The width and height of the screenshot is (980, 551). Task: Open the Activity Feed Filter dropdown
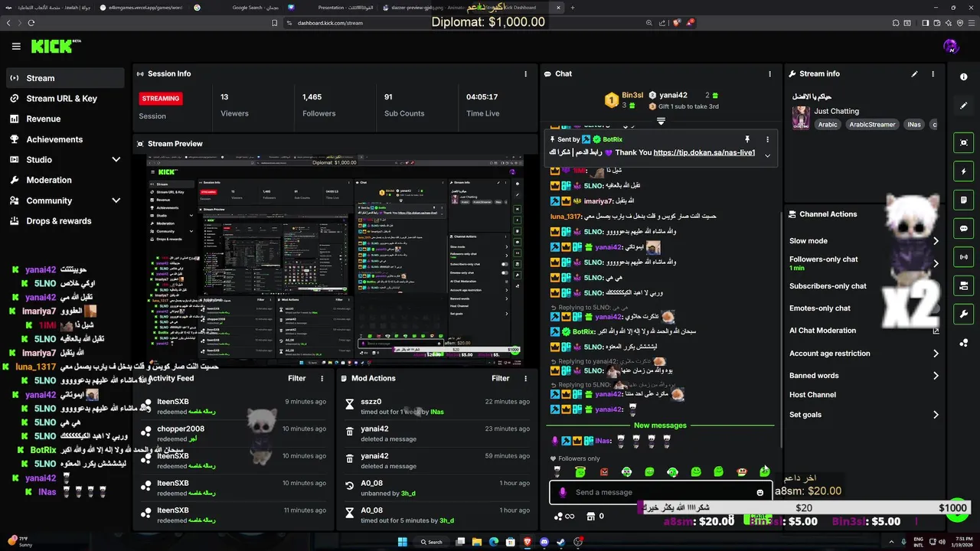297,379
